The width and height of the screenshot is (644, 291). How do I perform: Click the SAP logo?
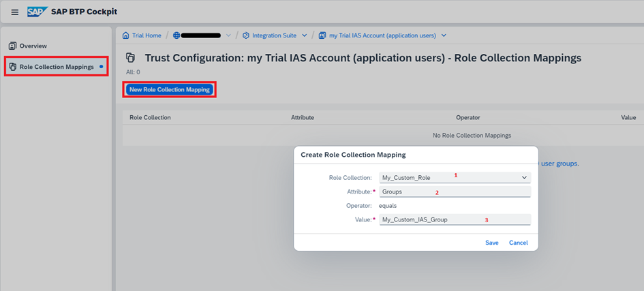tap(37, 12)
